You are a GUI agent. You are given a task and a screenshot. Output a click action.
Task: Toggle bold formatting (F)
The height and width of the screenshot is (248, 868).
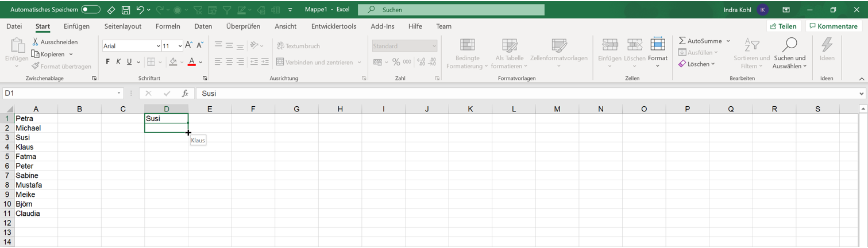pyautogui.click(x=107, y=61)
